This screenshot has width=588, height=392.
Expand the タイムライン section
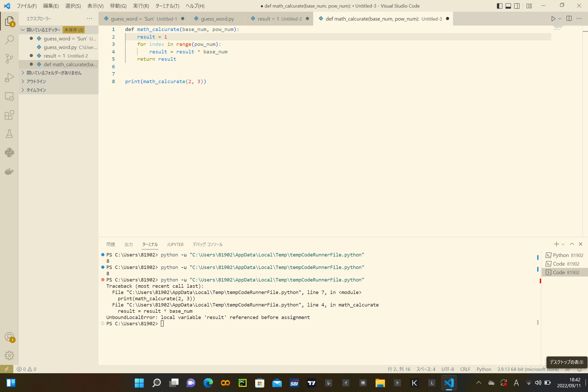pyautogui.click(x=36, y=90)
